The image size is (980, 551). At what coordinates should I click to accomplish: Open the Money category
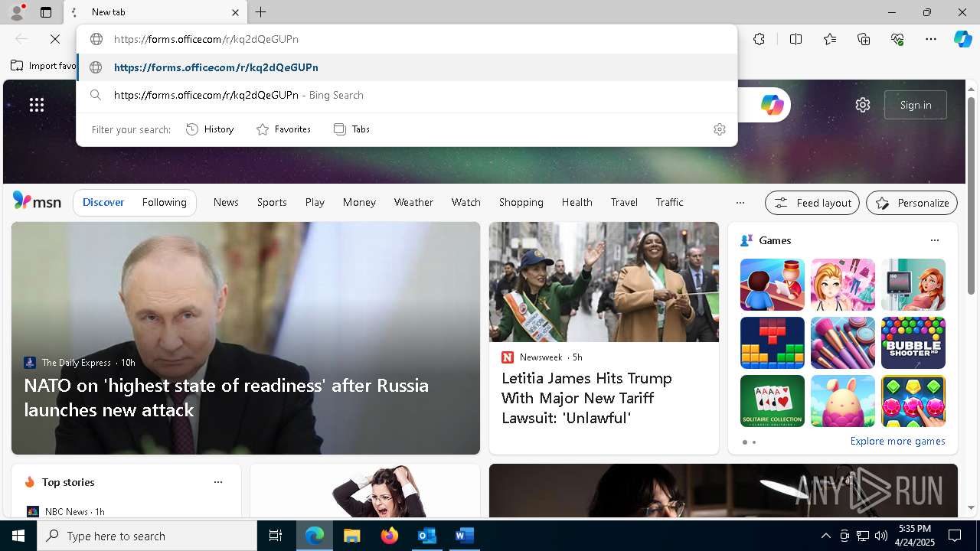(359, 202)
